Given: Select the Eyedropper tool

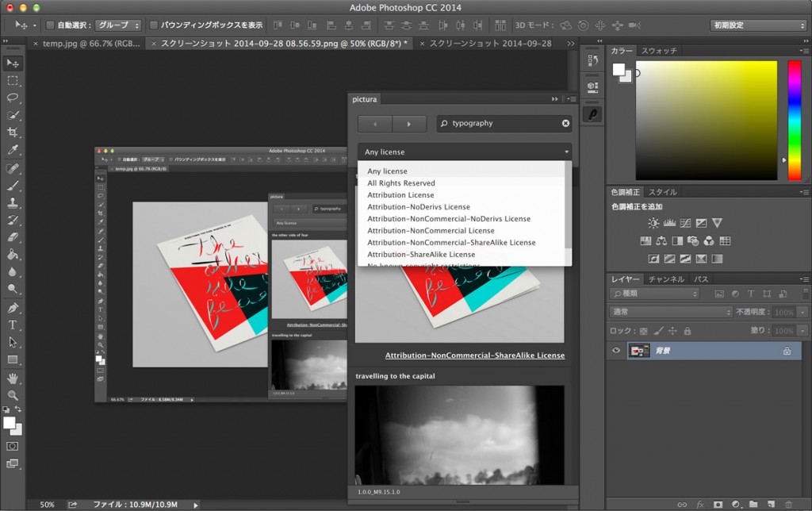Looking at the screenshot, I should (13, 150).
